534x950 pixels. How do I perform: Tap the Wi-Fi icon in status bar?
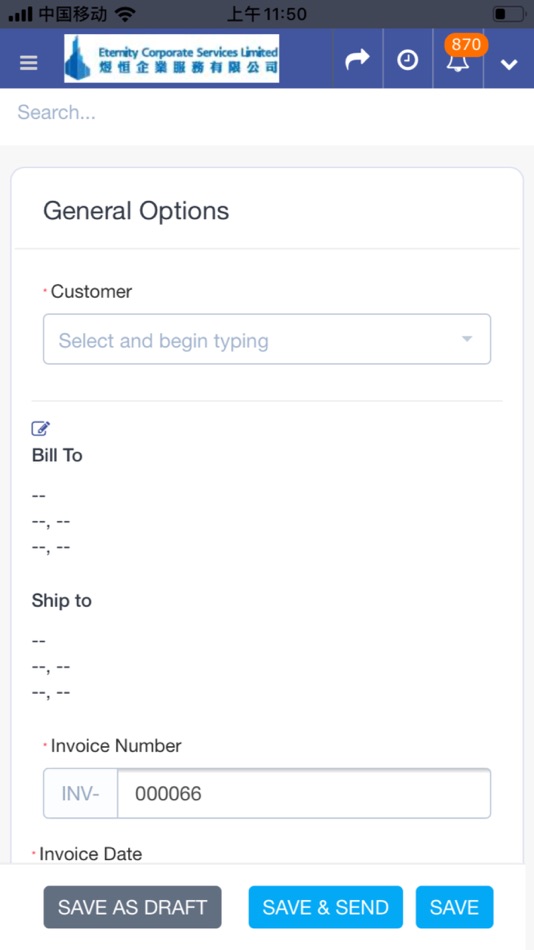tap(125, 14)
